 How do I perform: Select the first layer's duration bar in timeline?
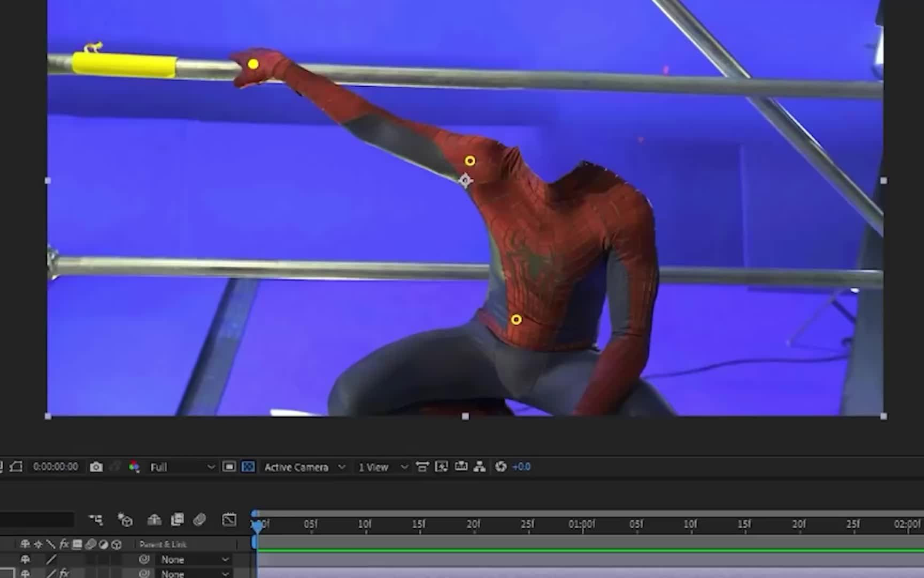coord(590,560)
